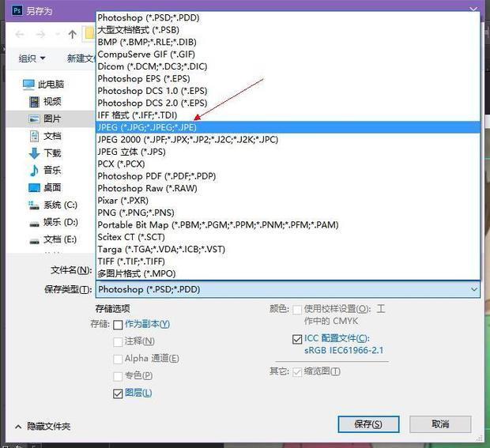The width and height of the screenshot is (490, 448).
Task: Choose PNG (*.PNG;*.PNS) format
Action: 288,213
